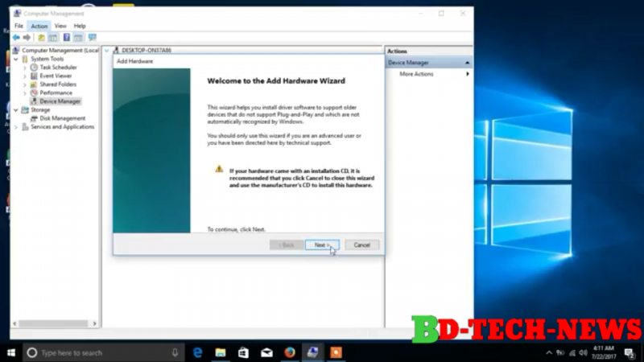644x362 pixels.
Task: Click Next in Add Hardware wizard
Action: (x=322, y=245)
